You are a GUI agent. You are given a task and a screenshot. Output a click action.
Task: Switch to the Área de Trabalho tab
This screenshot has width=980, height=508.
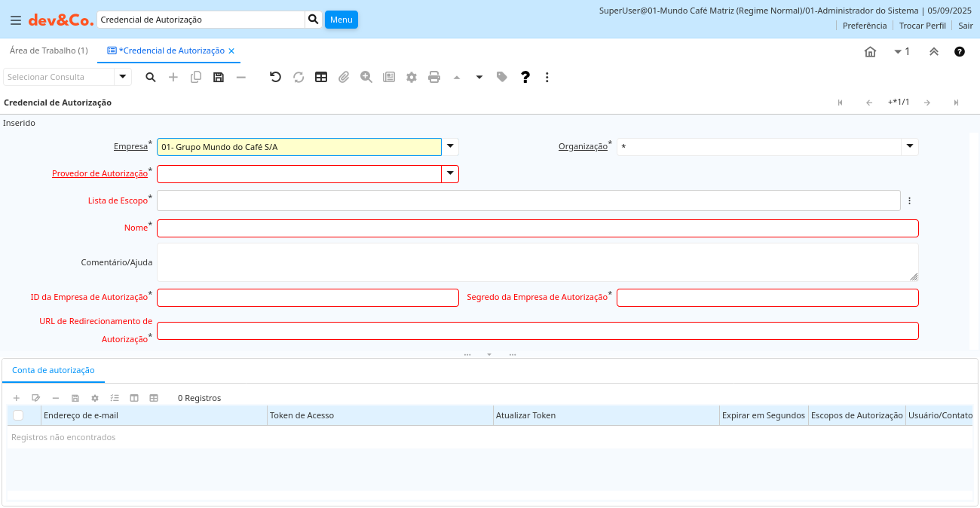click(48, 50)
